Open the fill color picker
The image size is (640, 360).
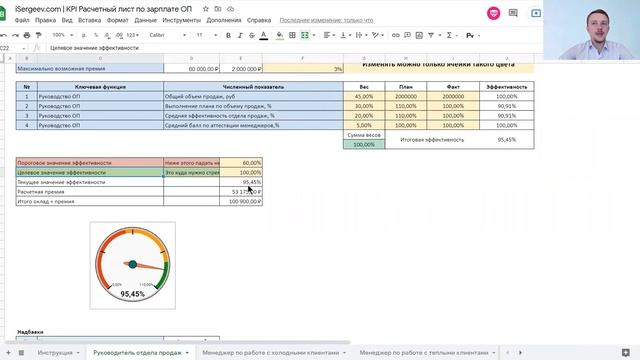(x=280, y=36)
